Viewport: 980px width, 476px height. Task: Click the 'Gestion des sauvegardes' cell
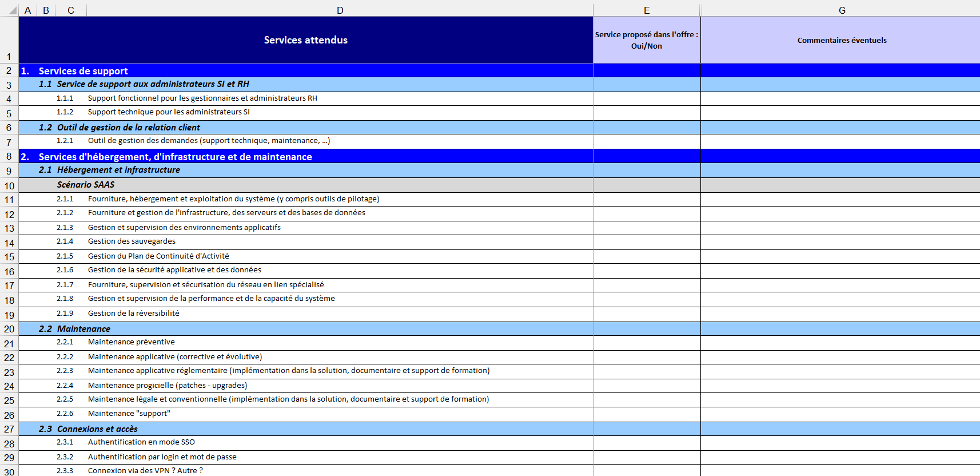click(x=132, y=241)
